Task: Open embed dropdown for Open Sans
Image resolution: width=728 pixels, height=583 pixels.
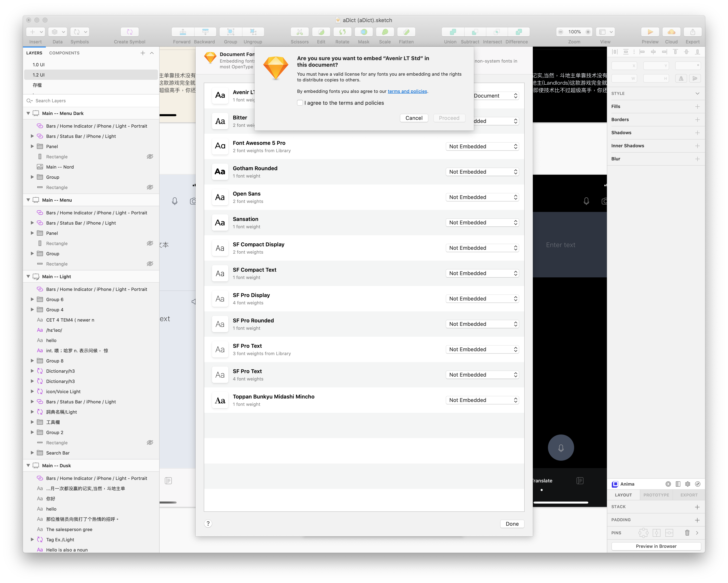Action: (x=482, y=197)
